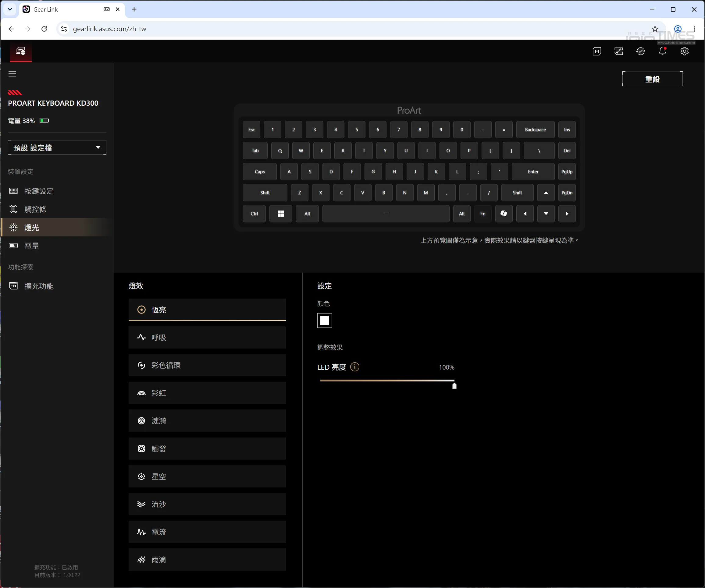Click the Del key on preview
Viewport: 705px width, 588px height.
pos(567,151)
